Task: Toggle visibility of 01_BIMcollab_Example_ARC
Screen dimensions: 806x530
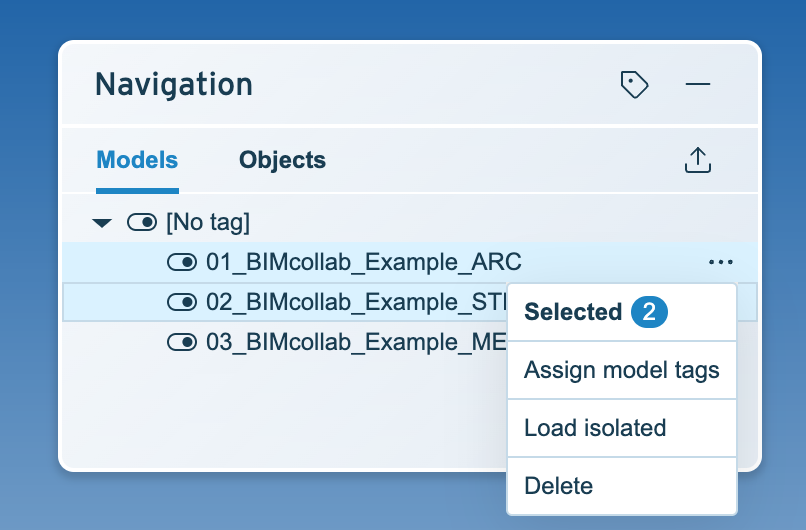Action: [x=182, y=262]
